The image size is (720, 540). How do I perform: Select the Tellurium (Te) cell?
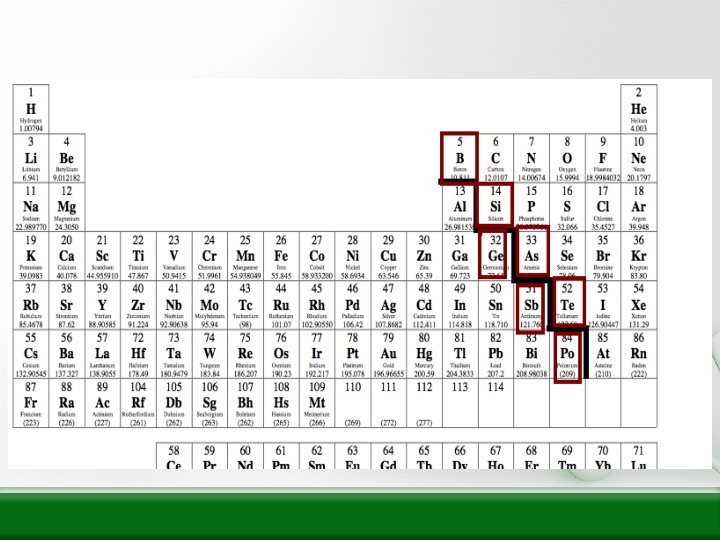(x=568, y=302)
